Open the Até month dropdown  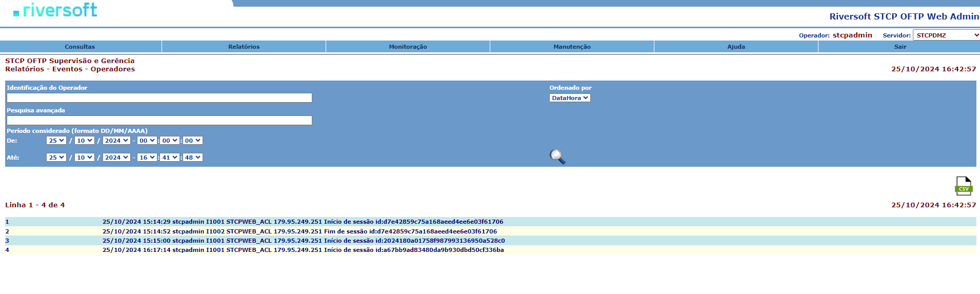tap(84, 158)
